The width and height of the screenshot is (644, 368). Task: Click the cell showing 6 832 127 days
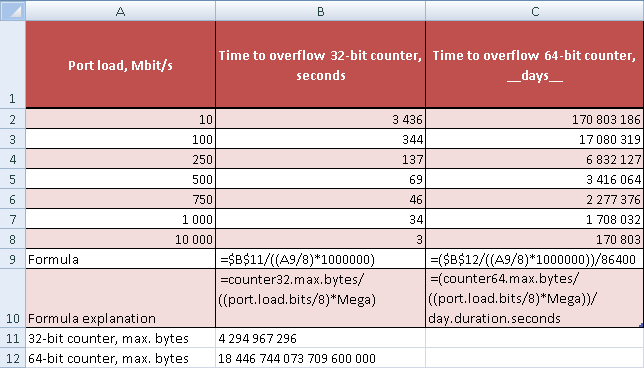pyautogui.click(x=535, y=159)
